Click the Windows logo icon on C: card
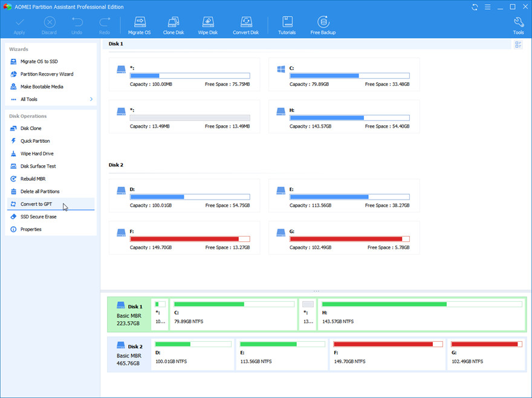The image size is (532, 398). [281, 70]
